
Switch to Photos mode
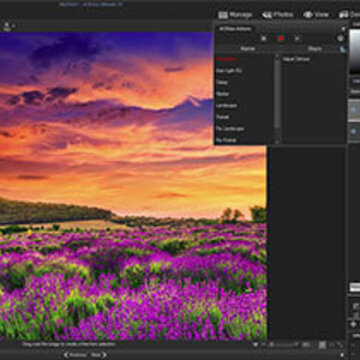coord(278,15)
